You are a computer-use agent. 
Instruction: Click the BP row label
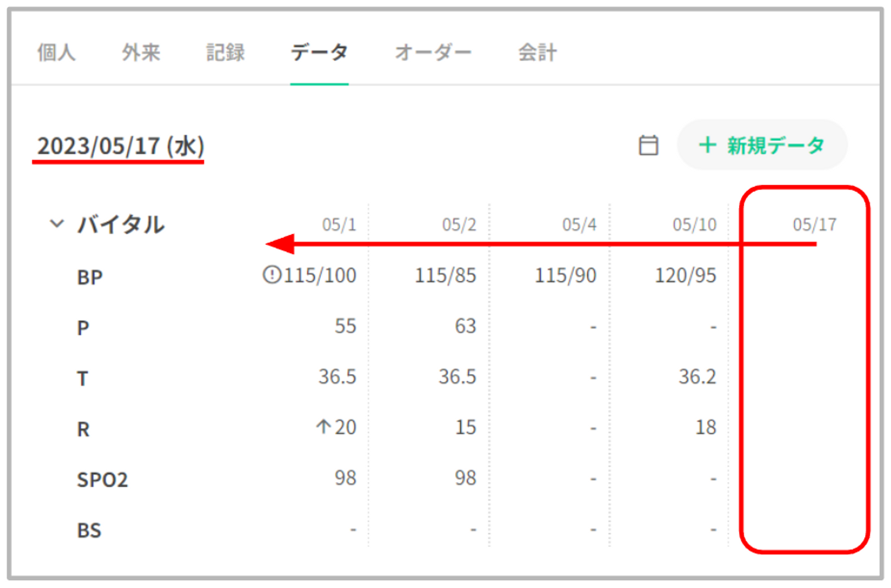coord(90,277)
